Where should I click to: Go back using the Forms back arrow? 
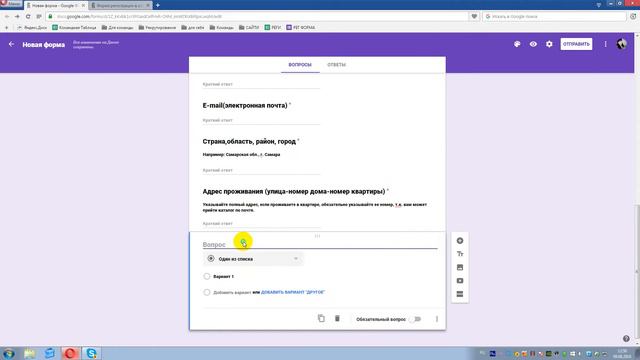coord(11,44)
